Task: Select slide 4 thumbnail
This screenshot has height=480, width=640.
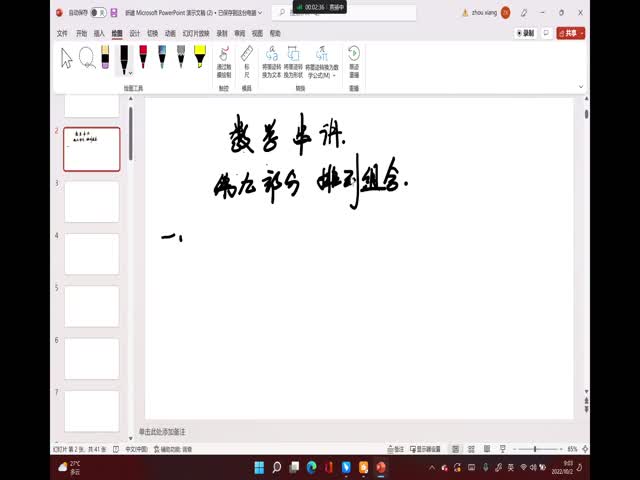Action: 92,254
